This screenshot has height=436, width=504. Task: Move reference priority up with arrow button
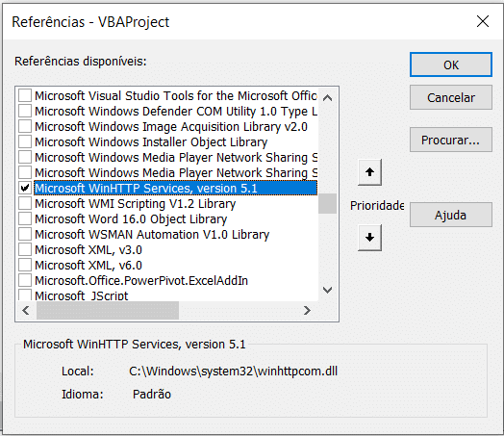(x=369, y=172)
